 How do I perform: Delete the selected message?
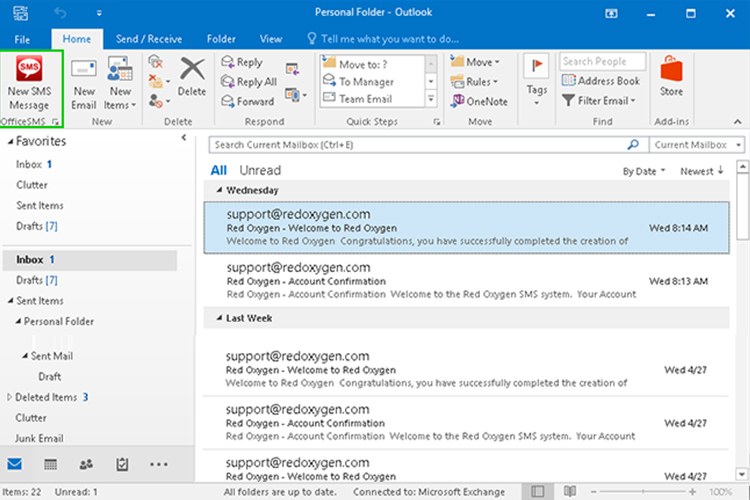tap(192, 77)
